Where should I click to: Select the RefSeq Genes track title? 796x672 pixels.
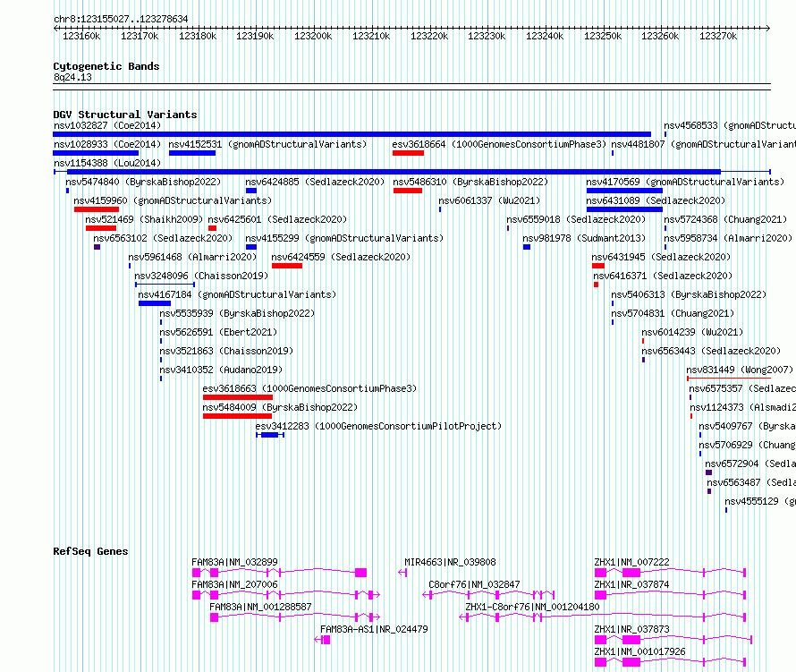point(90,551)
